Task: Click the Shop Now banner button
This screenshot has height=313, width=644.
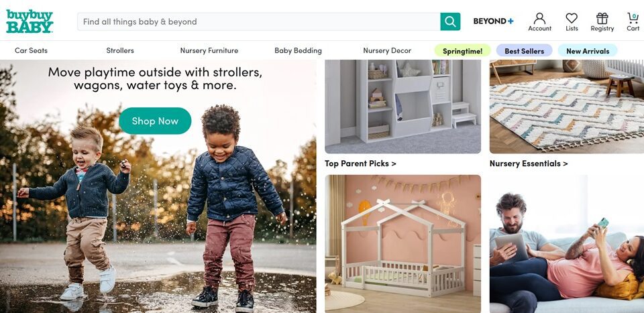Action: pyautogui.click(x=155, y=121)
